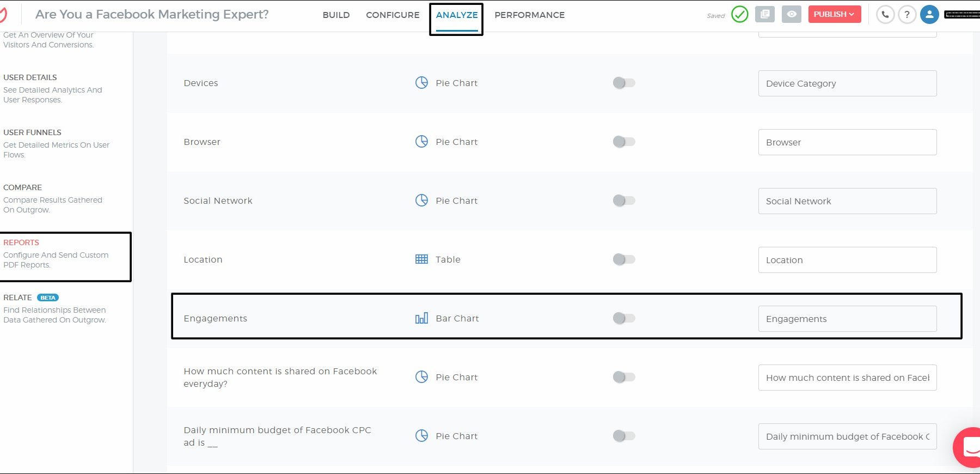The height and width of the screenshot is (474, 980).
Task: Click the green saved checkmark icon
Action: pyautogui.click(x=739, y=14)
